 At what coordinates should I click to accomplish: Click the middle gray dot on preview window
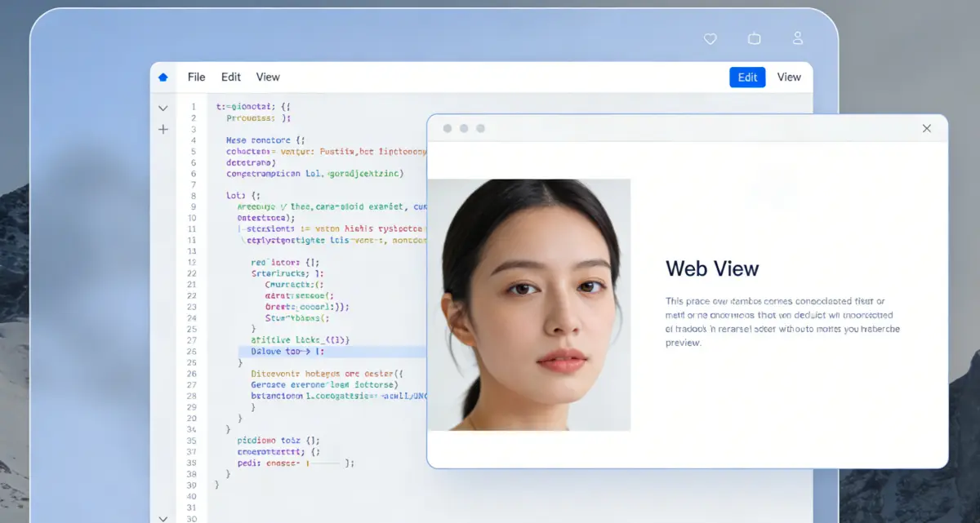coord(465,128)
